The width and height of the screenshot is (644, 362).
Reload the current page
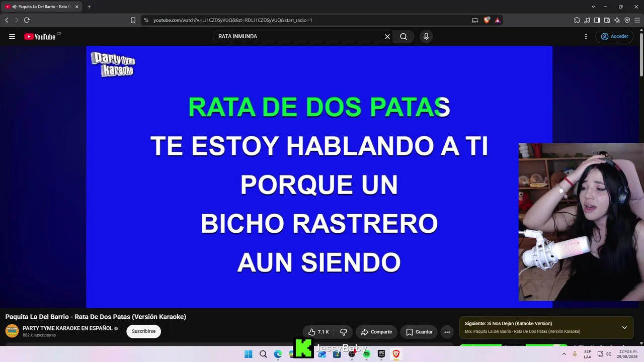(x=27, y=20)
